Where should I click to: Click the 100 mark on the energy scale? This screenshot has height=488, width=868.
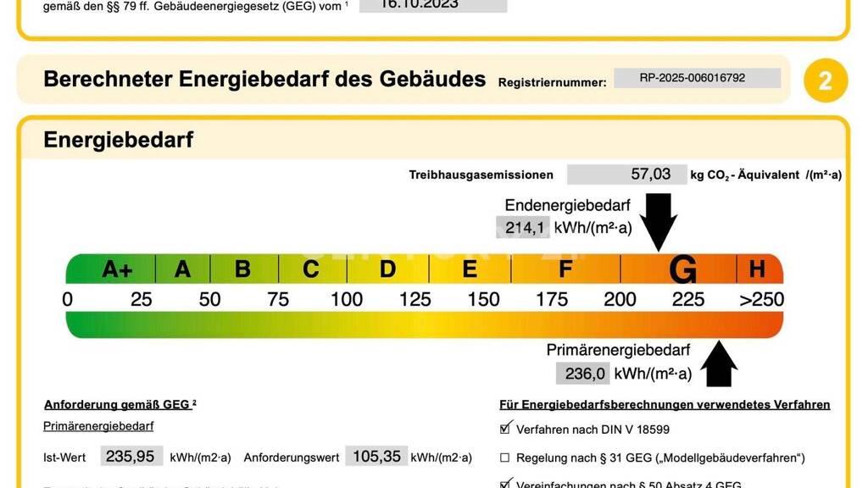(x=346, y=299)
